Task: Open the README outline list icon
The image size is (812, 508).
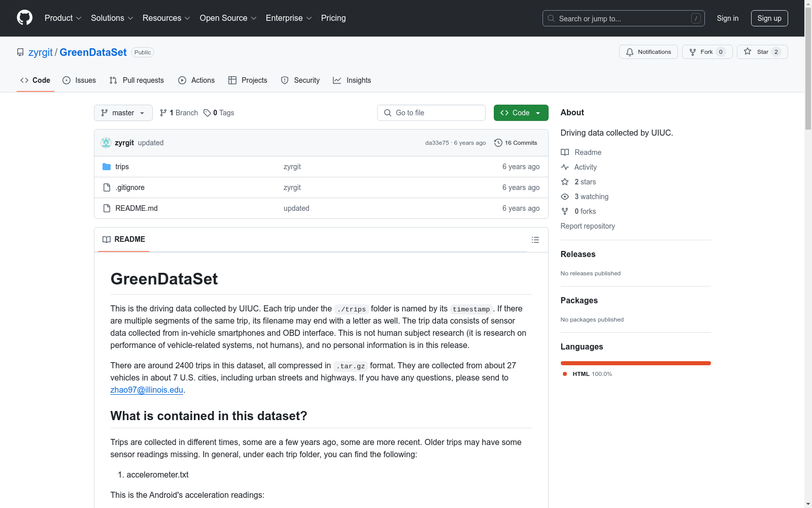Action: click(x=535, y=240)
